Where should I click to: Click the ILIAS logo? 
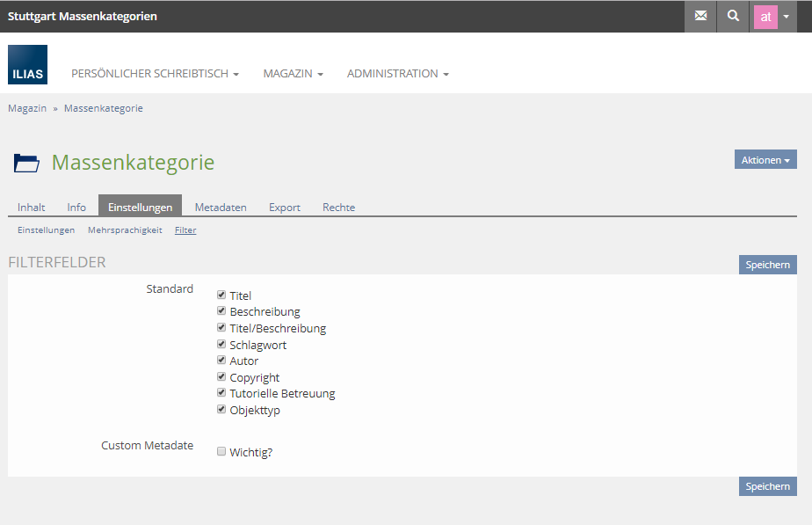(27, 65)
